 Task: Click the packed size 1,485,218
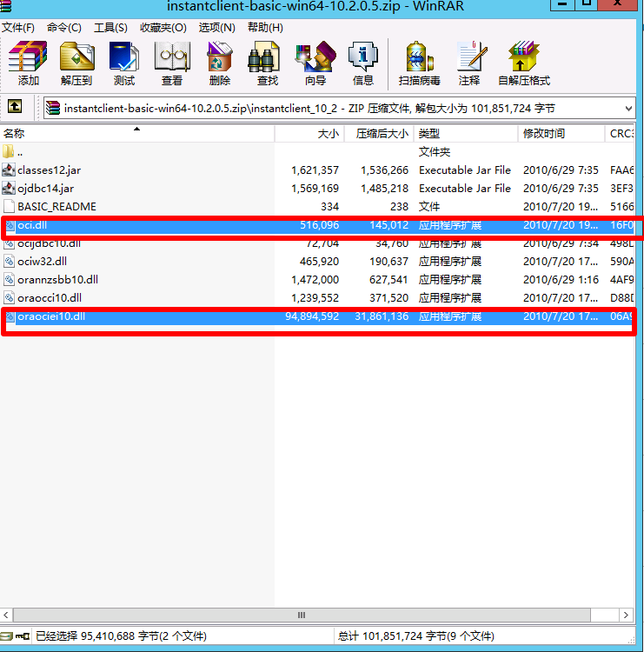tap(384, 189)
